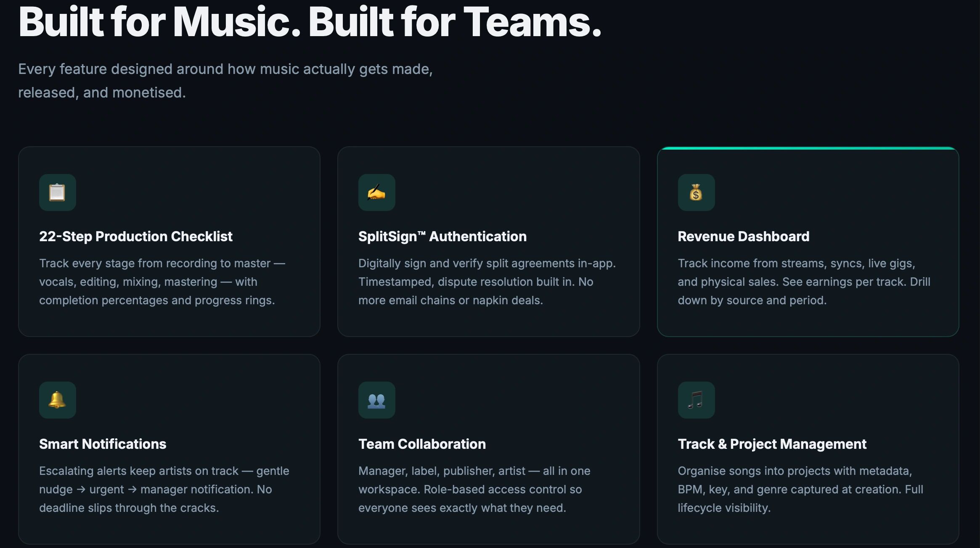This screenshot has height=548, width=980.
Task: Click the Track & Project Management title
Action: point(772,444)
